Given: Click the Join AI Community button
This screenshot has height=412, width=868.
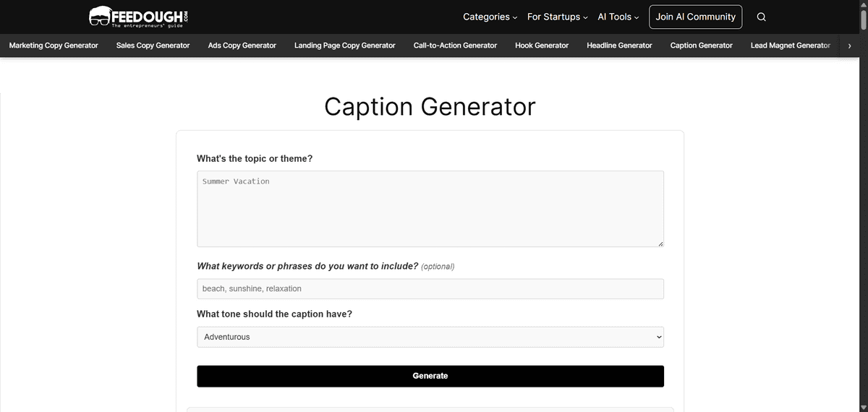Looking at the screenshot, I should [x=695, y=17].
